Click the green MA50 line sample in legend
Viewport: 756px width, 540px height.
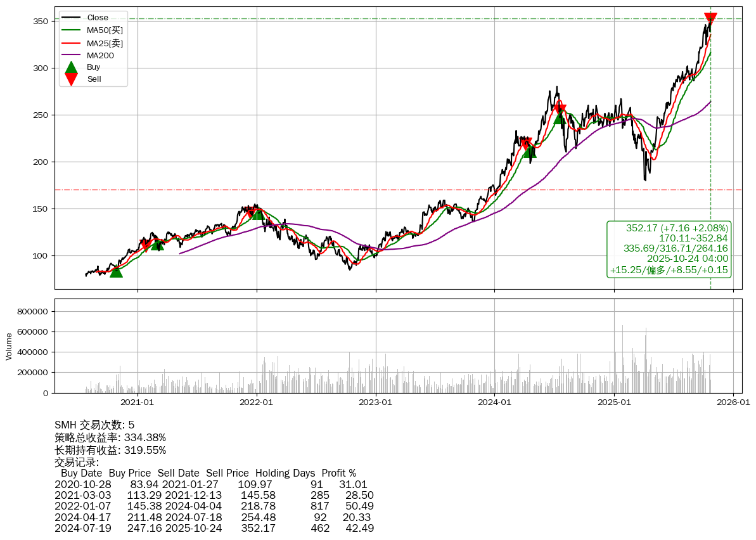72,30
